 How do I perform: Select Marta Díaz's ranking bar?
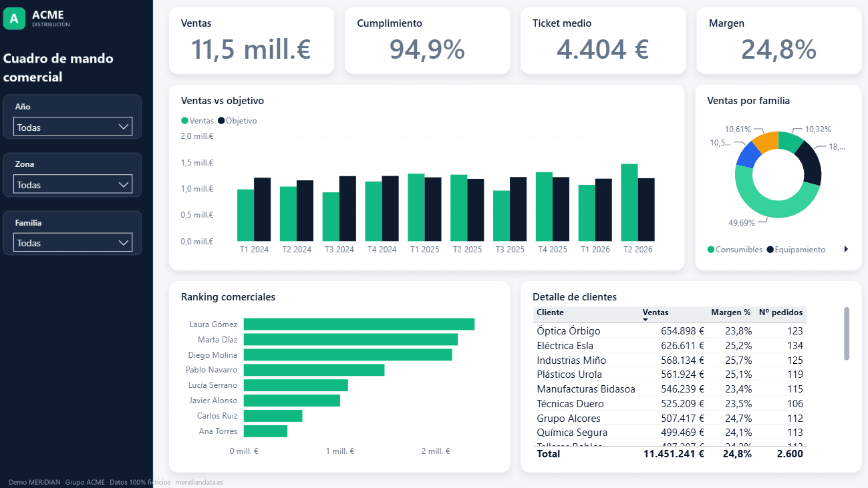click(350, 339)
